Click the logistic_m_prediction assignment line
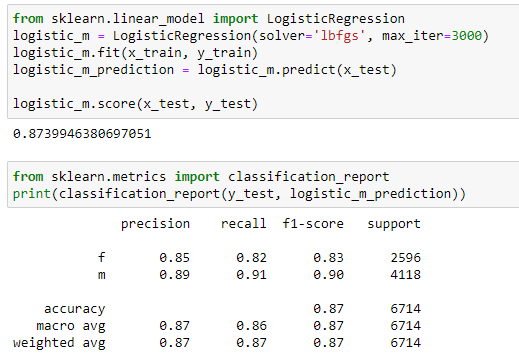 [x=205, y=70]
